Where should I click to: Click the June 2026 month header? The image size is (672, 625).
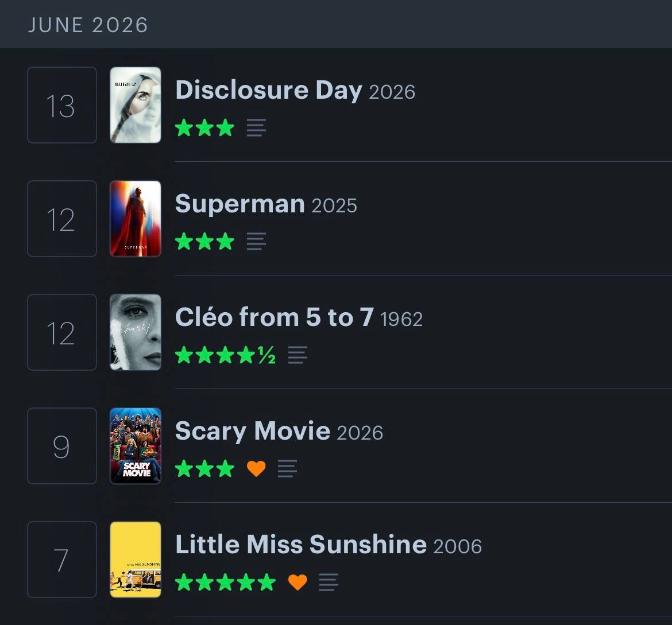(x=88, y=25)
